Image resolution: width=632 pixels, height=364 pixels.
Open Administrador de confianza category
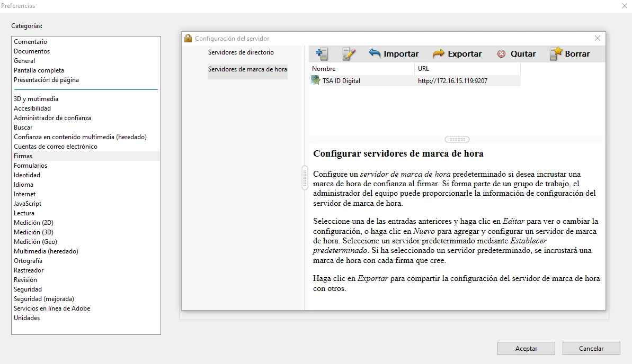52,118
